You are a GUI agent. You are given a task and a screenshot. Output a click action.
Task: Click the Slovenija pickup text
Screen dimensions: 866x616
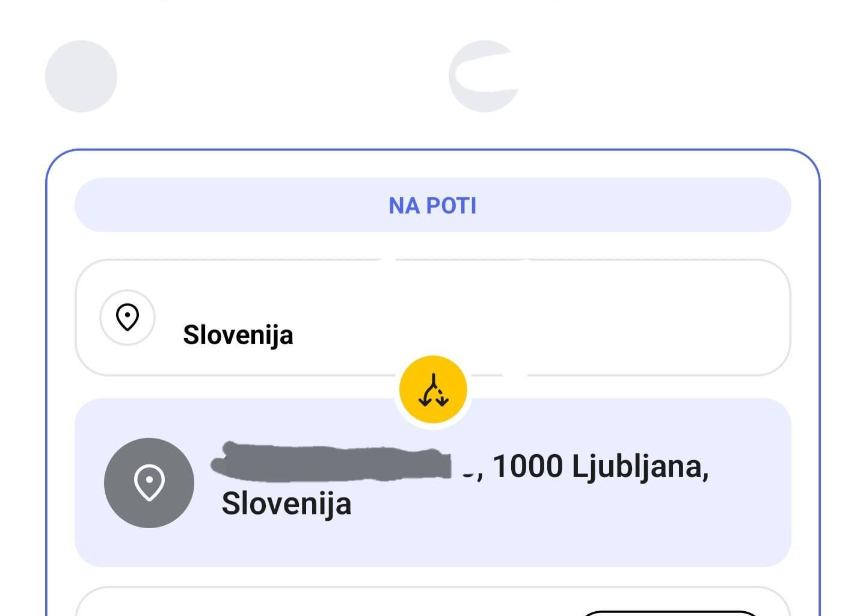point(238,335)
